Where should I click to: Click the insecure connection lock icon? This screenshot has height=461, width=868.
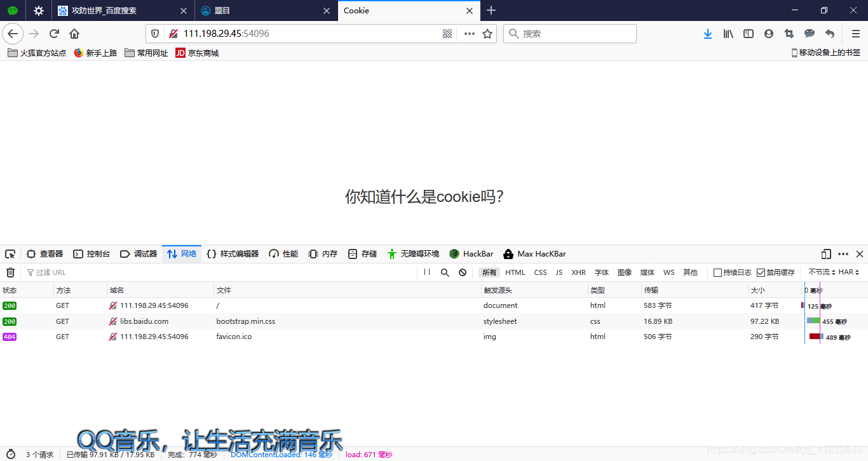173,34
